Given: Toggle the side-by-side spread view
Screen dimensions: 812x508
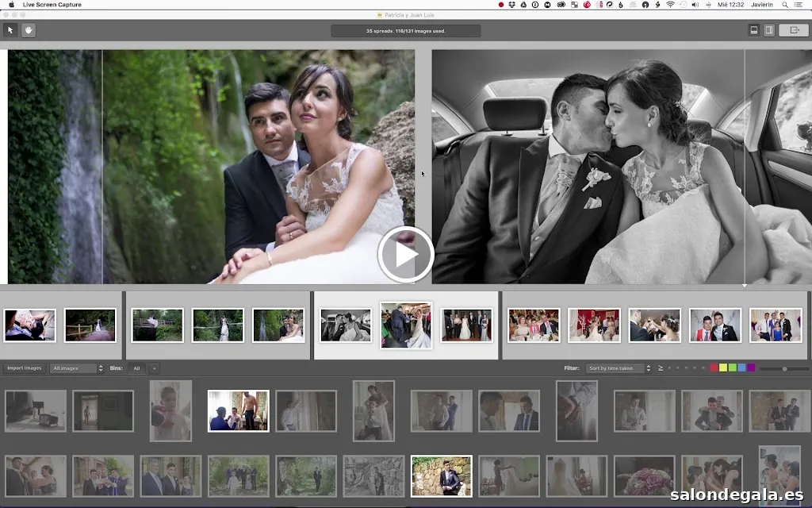Looking at the screenshot, I should pyautogui.click(x=768, y=30).
